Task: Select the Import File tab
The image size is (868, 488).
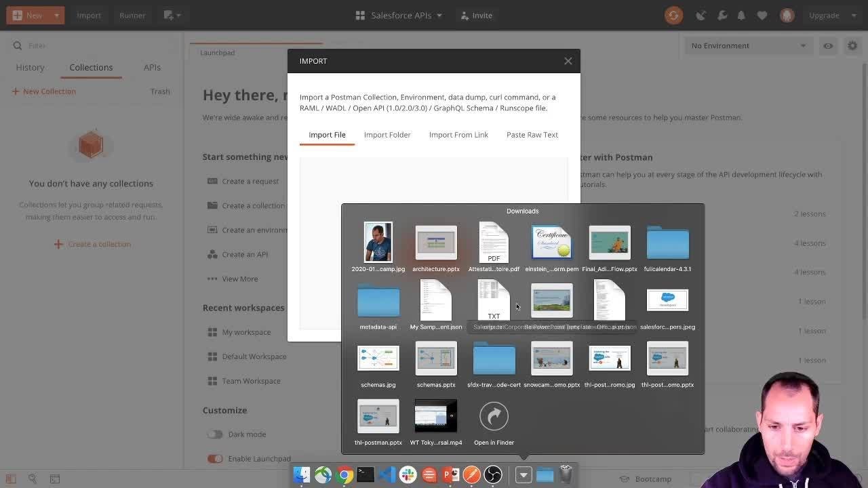Action: (x=327, y=134)
